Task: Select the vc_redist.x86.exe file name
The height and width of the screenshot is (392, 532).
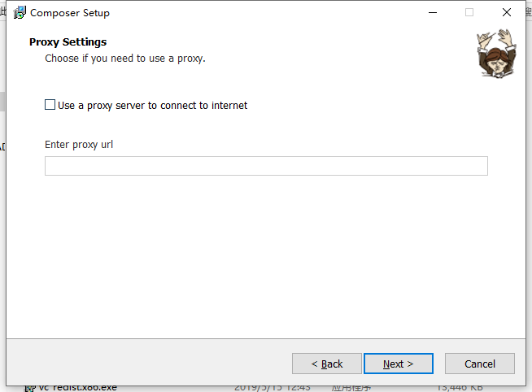Action: (78, 387)
